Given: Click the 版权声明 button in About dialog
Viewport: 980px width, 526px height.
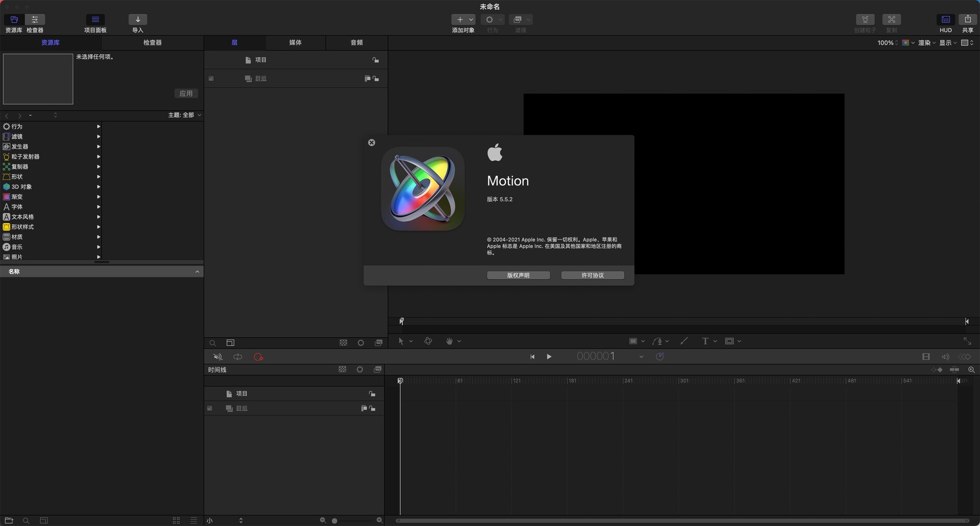Looking at the screenshot, I should [x=518, y=275].
